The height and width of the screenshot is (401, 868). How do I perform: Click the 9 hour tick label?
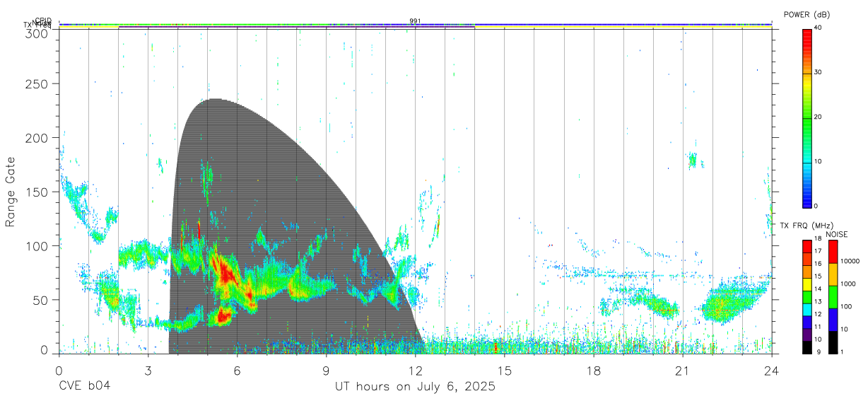click(x=326, y=371)
